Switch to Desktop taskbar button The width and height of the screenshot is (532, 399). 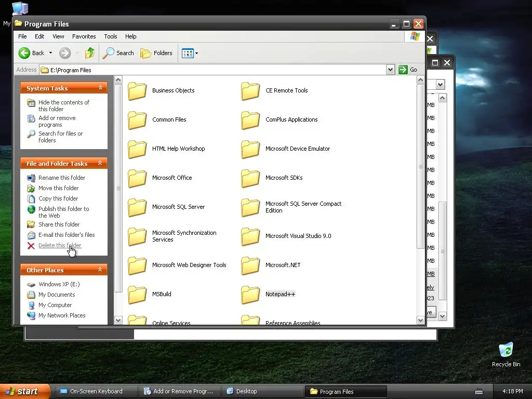262,392
